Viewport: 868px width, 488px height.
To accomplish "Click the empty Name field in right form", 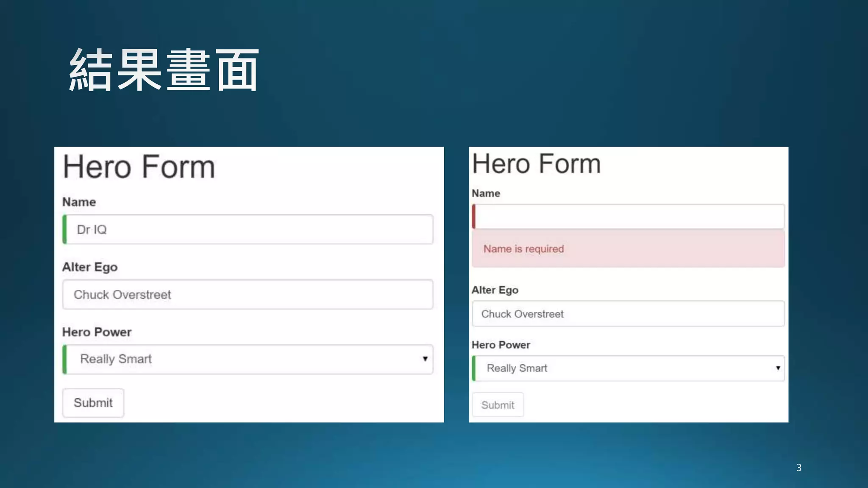I will tap(628, 216).
